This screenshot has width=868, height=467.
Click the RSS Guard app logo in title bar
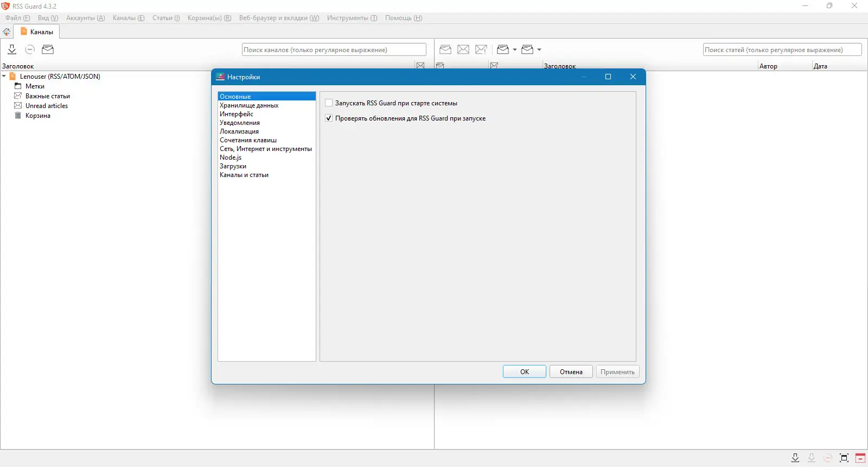(x=6, y=6)
